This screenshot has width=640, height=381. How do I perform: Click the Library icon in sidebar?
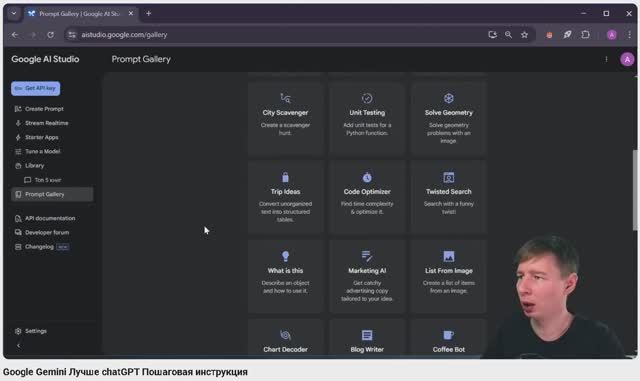18,166
